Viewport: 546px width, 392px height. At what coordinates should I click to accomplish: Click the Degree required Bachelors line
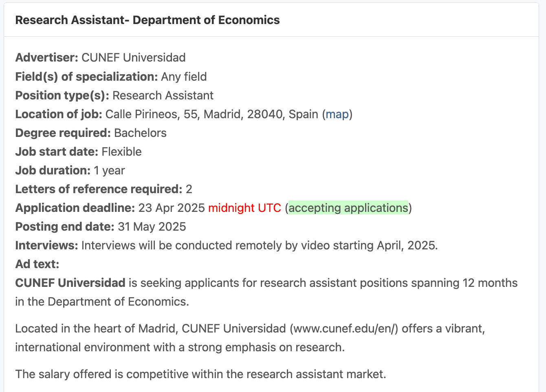pyautogui.click(x=91, y=133)
